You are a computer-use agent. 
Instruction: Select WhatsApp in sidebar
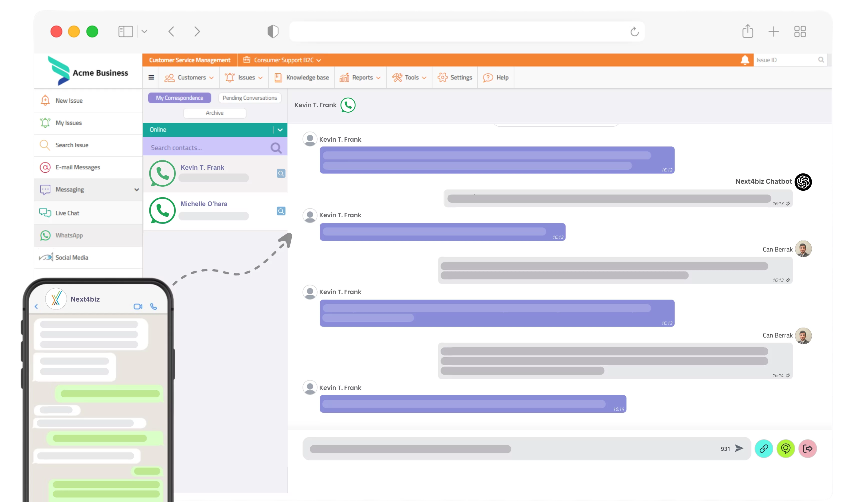(x=88, y=235)
